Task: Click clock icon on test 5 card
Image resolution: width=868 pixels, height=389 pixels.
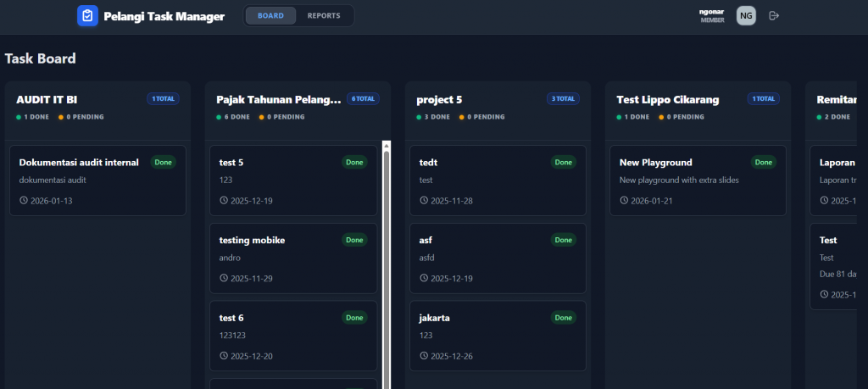Action: pos(224,201)
